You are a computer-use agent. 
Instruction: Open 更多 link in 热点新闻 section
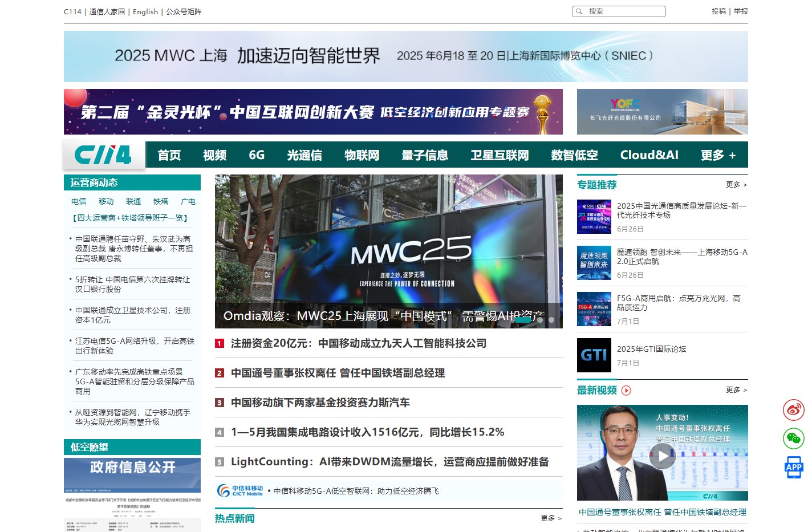551,518
